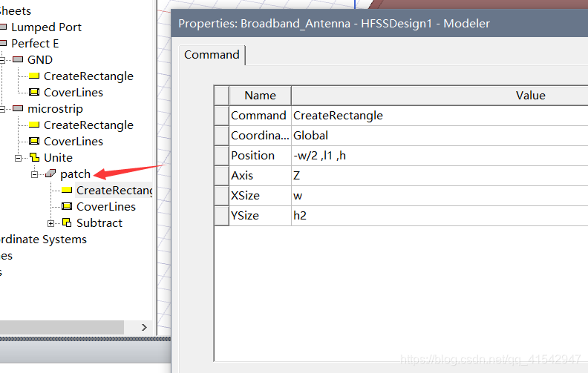Click the CreateRectangle icon under patch
The height and width of the screenshot is (373, 588).
pos(67,191)
